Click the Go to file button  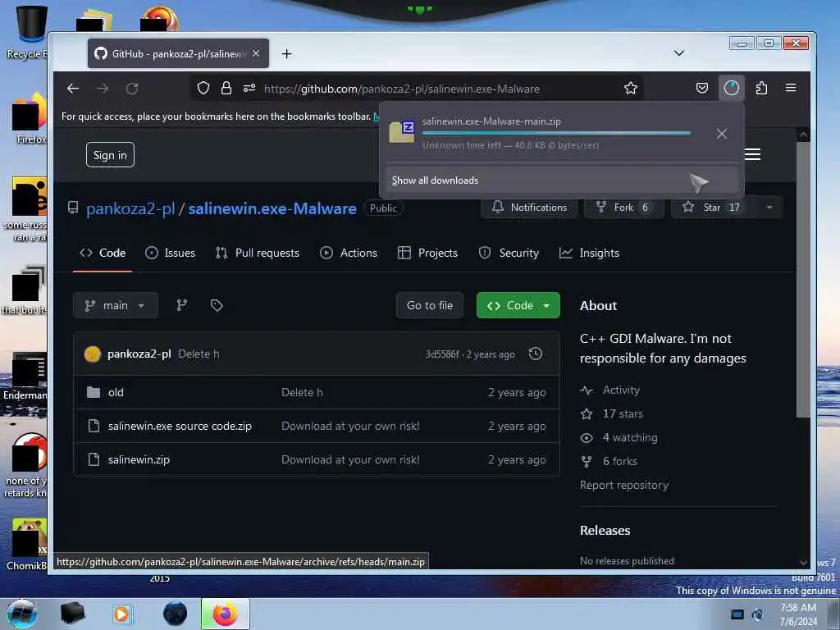[430, 305]
